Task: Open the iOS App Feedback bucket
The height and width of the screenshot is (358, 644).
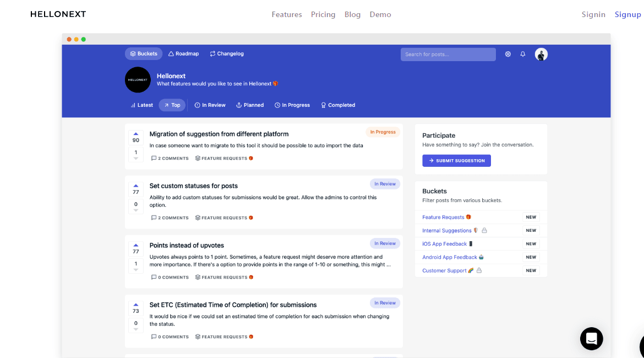Action: [x=444, y=244]
